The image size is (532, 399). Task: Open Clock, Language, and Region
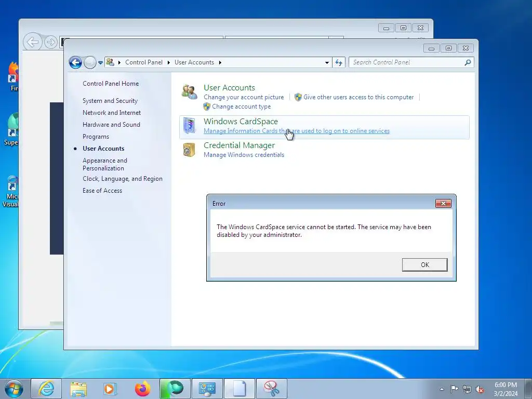pos(122,179)
